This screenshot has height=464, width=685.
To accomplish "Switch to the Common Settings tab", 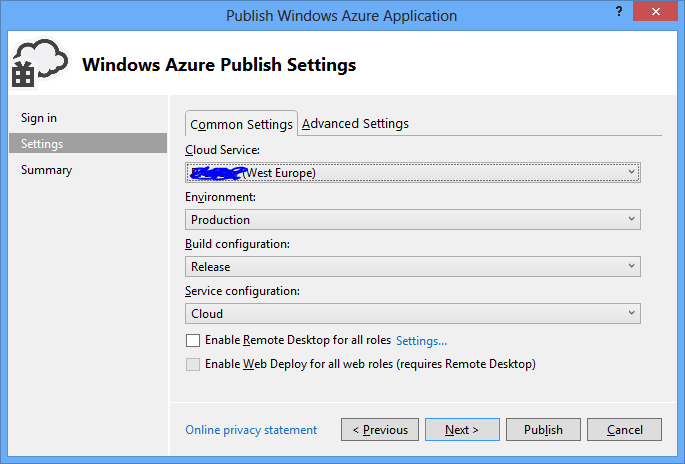I will pos(242,124).
